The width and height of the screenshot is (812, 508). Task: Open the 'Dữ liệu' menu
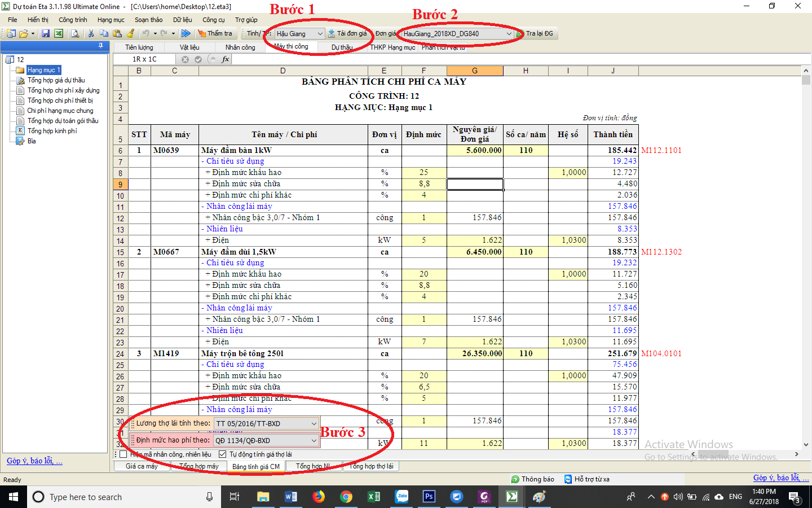click(182, 20)
